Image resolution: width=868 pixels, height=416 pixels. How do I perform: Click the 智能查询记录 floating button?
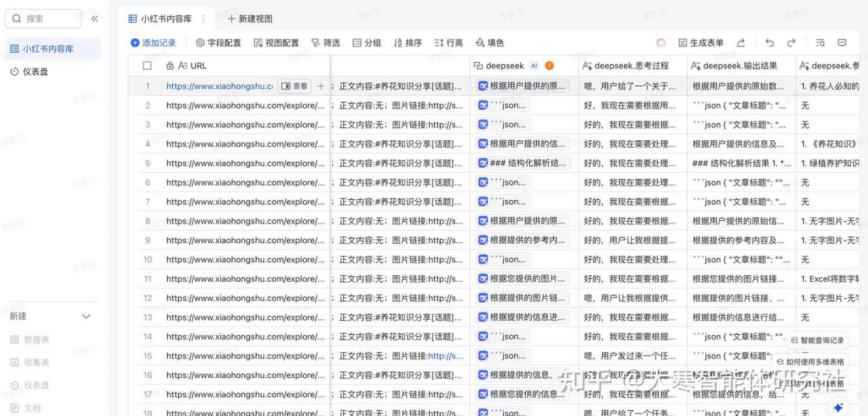[x=818, y=340]
